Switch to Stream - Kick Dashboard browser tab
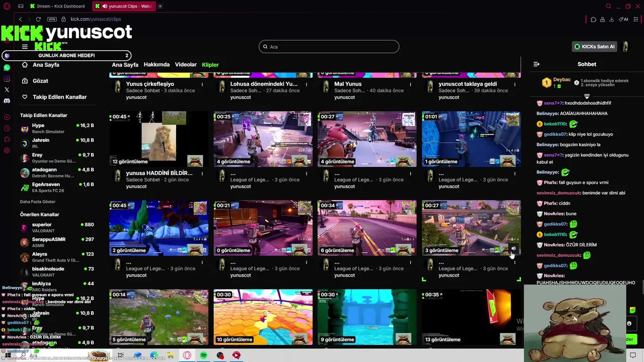This screenshot has width=644, height=362. pyautogui.click(x=58, y=6)
